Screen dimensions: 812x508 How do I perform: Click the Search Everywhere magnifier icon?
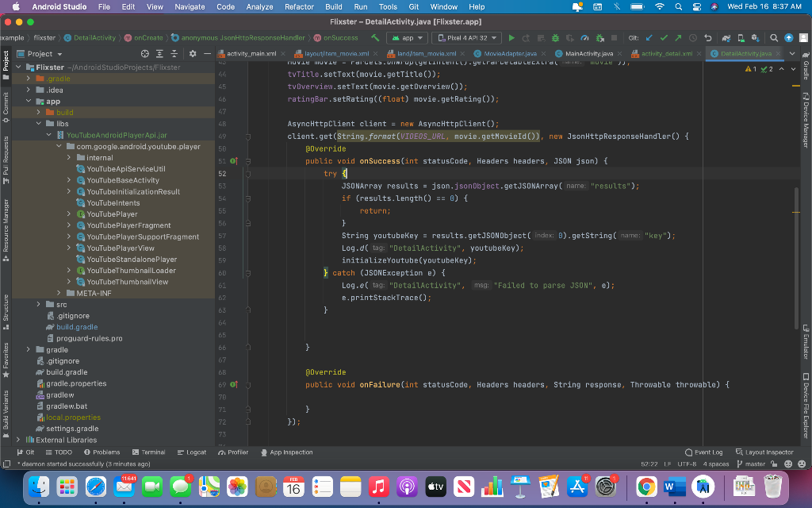point(774,38)
